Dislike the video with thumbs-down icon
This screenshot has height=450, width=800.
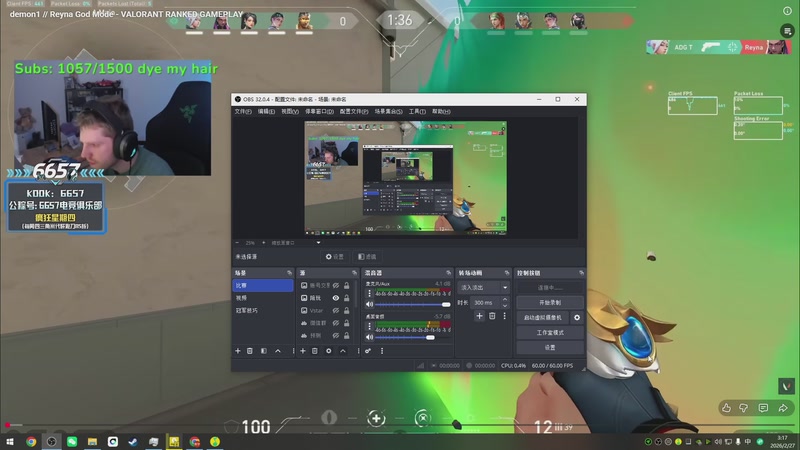[744, 408]
